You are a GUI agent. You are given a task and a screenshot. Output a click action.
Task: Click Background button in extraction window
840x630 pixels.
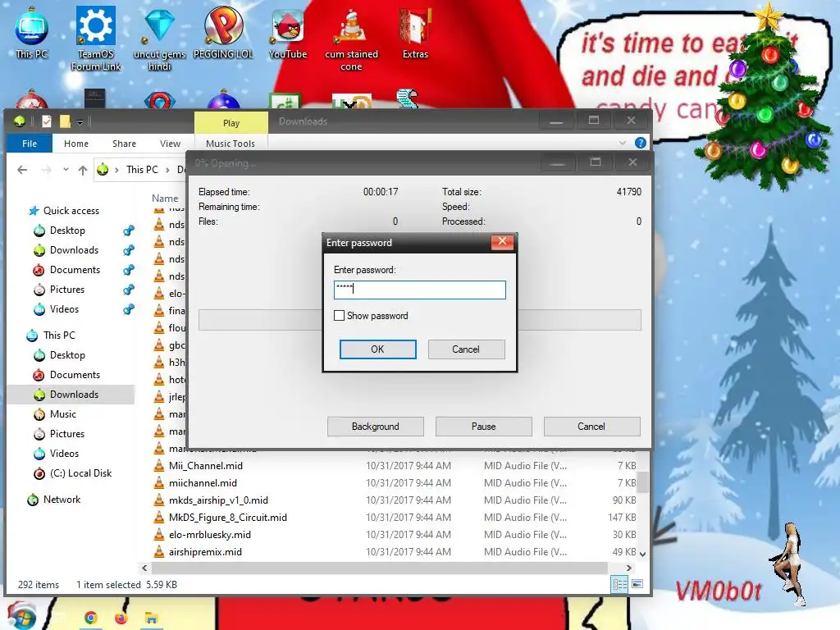coord(376,427)
